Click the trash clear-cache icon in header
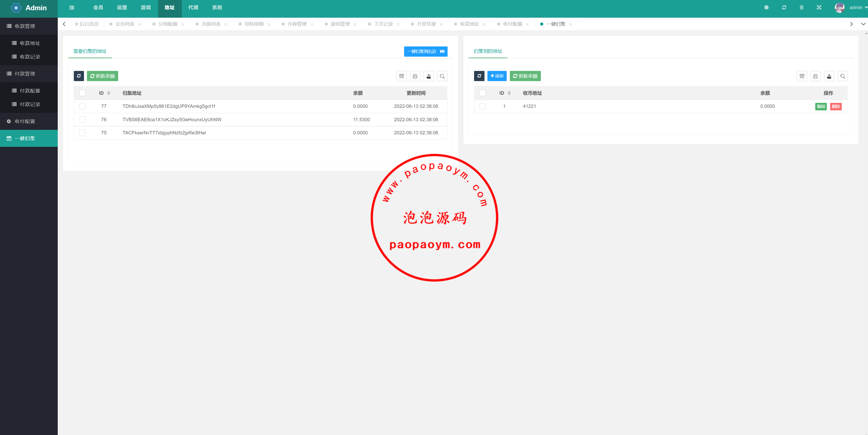 [801, 7]
